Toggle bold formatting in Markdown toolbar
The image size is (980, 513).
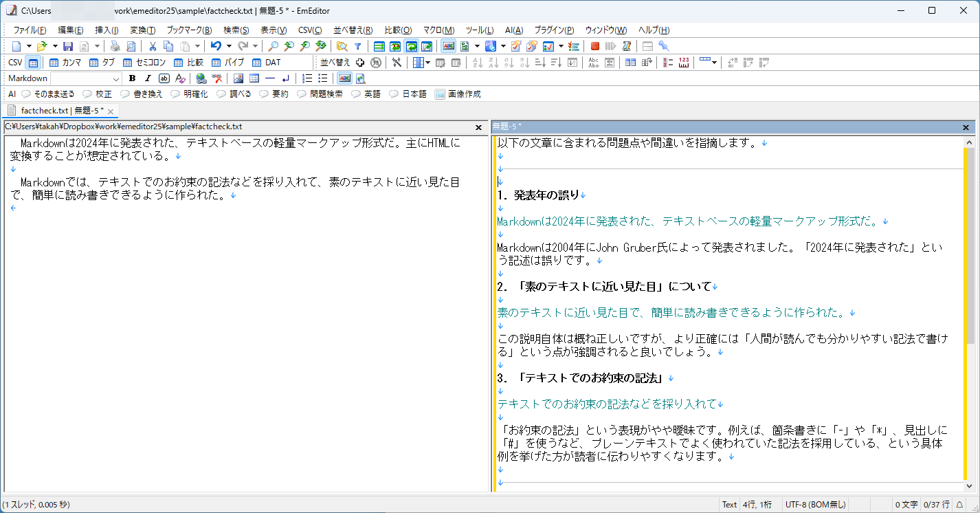(x=132, y=78)
